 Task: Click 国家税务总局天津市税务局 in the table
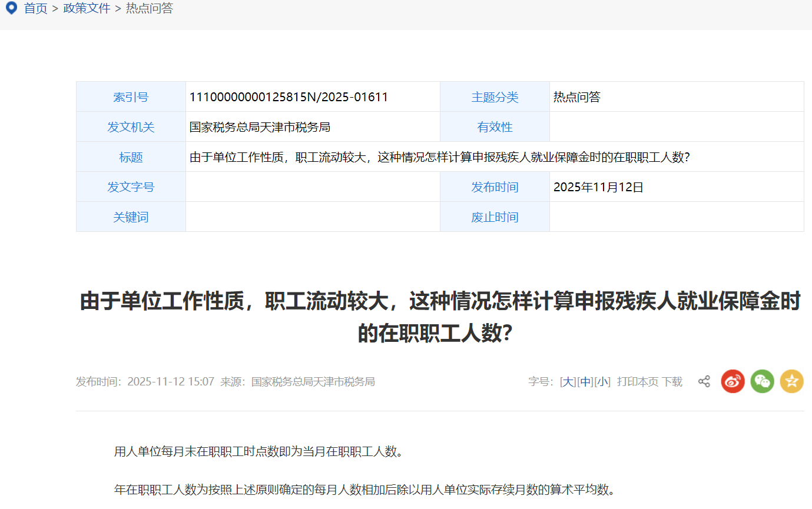tap(260, 127)
